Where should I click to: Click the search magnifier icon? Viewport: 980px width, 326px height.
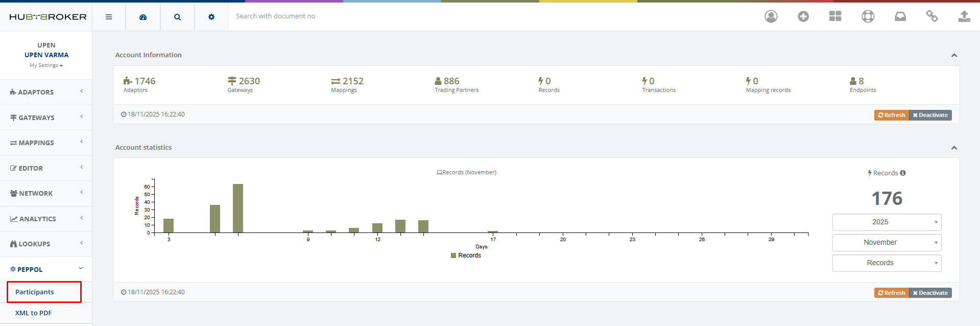[x=177, y=17]
